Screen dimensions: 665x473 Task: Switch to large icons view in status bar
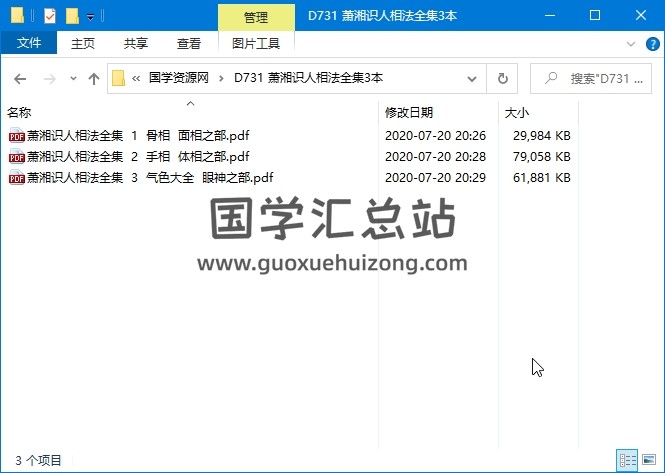tap(649, 460)
